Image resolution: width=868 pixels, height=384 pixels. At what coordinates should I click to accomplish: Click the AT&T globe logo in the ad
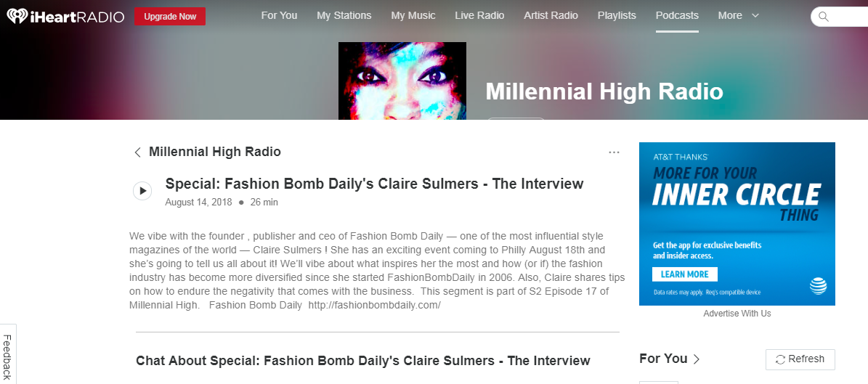click(x=818, y=285)
